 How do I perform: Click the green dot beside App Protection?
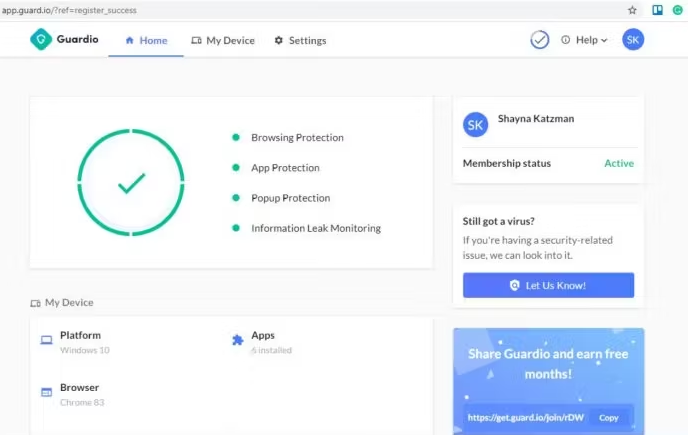tap(236, 168)
